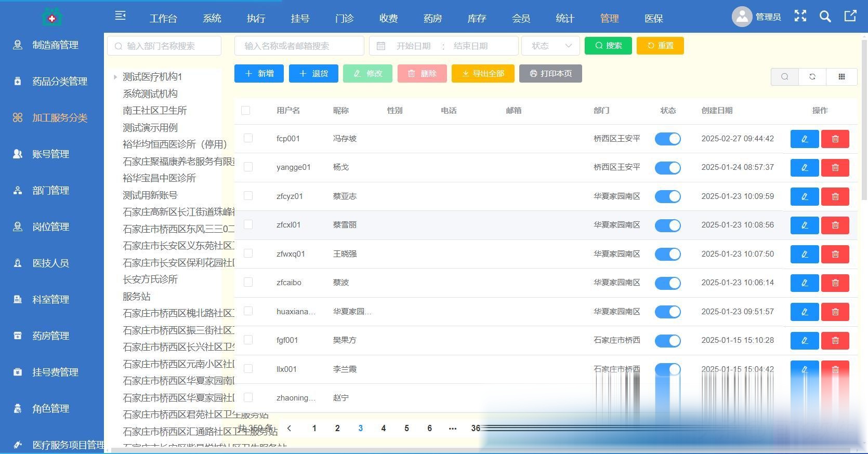This screenshot has height=454, width=868.
Task: Edit user fcp001 with pencil icon
Action: (x=805, y=139)
